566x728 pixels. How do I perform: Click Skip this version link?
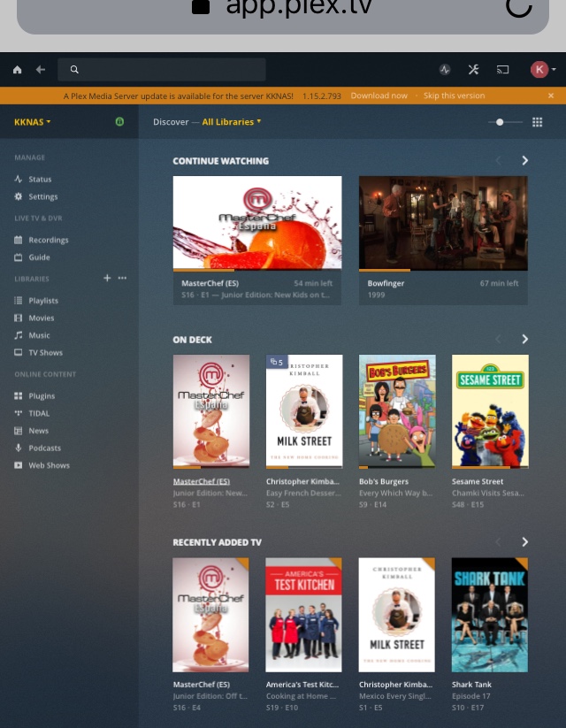pos(454,96)
